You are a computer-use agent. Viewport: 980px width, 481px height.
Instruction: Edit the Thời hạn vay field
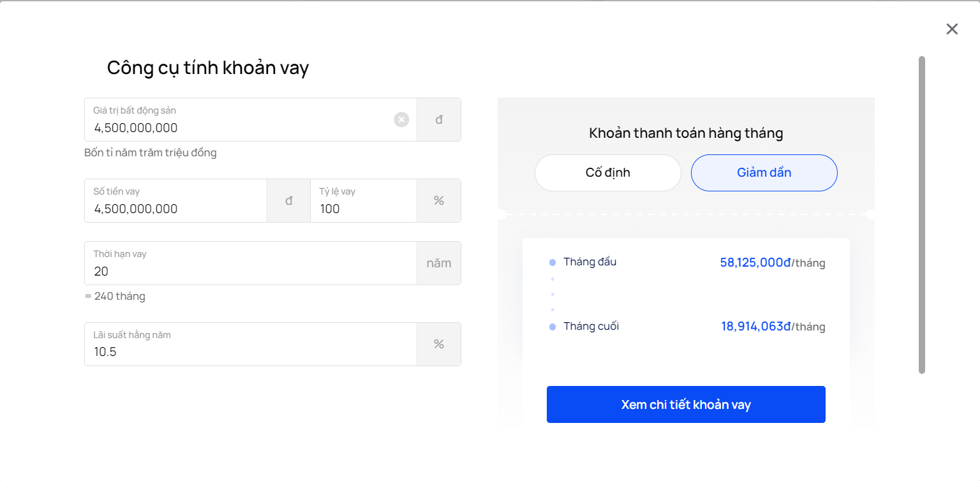251,263
